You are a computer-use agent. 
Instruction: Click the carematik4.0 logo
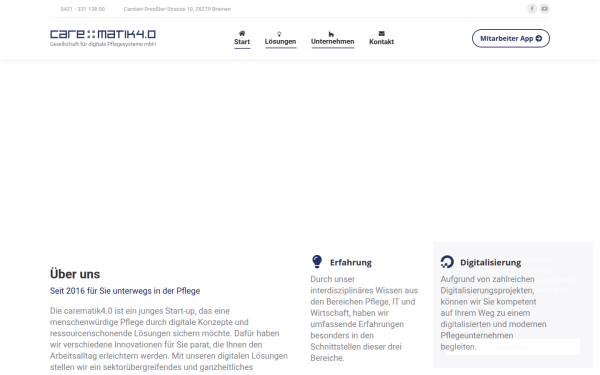point(103,34)
